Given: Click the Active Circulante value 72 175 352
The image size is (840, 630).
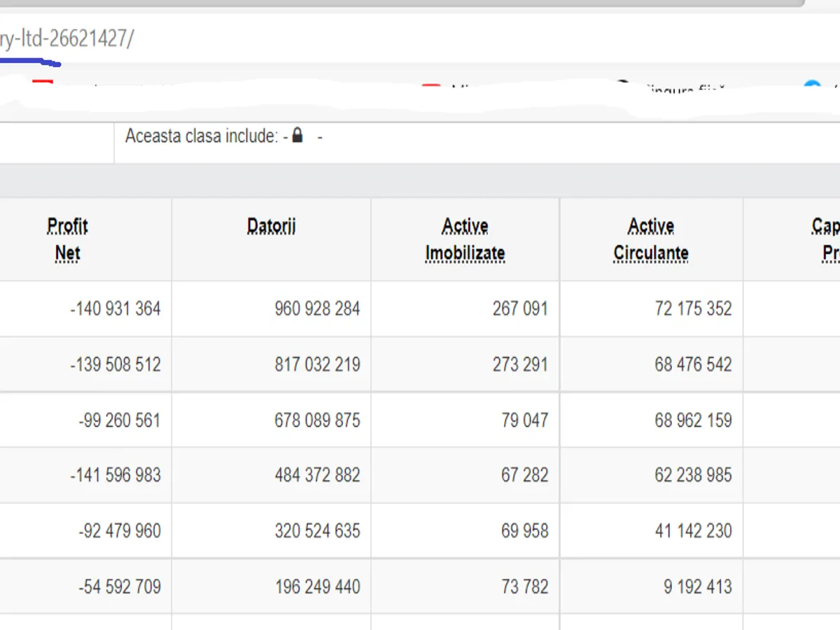Looking at the screenshot, I should pos(693,309).
